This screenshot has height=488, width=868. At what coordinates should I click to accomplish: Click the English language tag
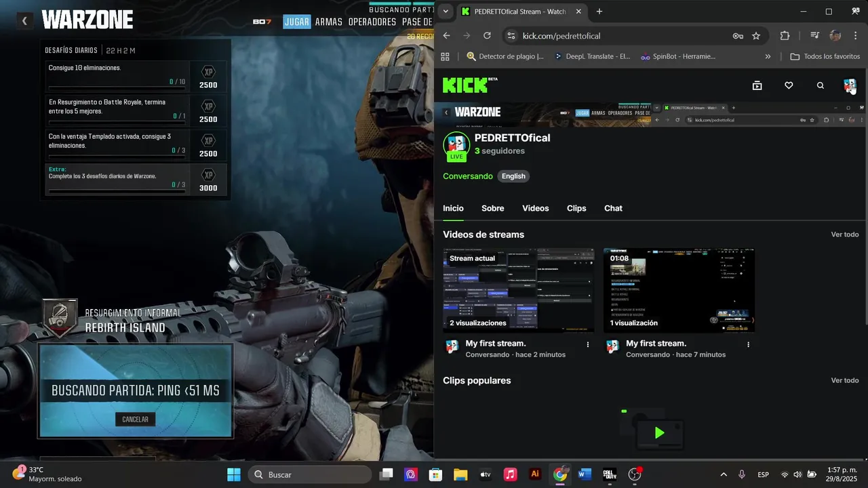click(513, 176)
